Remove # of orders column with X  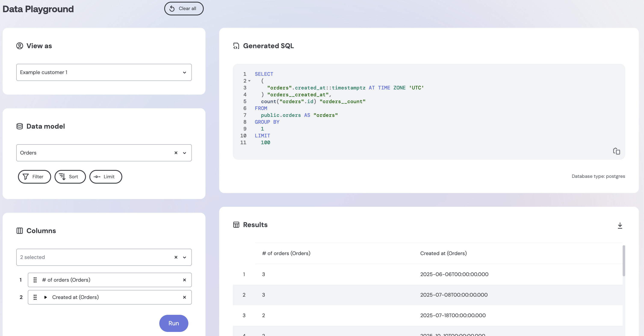point(184,280)
